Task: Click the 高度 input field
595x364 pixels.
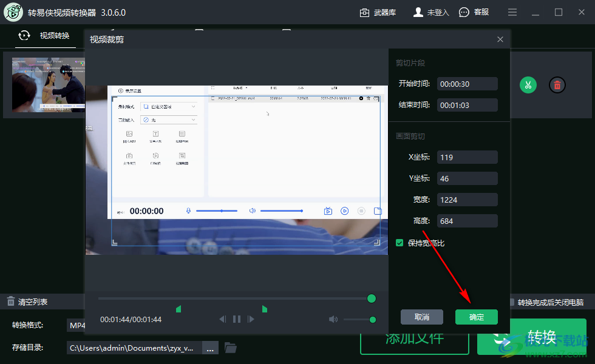Action: point(467,221)
